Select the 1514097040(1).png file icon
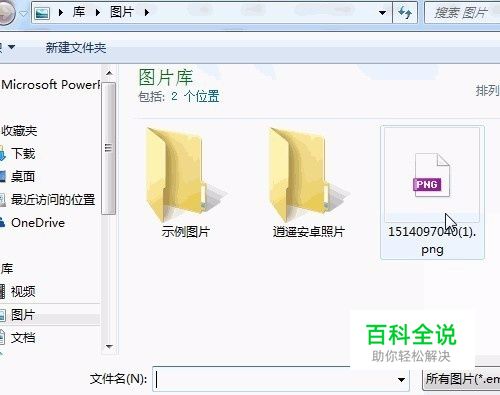This screenshot has height=395, width=500. (x=432, y=175)
